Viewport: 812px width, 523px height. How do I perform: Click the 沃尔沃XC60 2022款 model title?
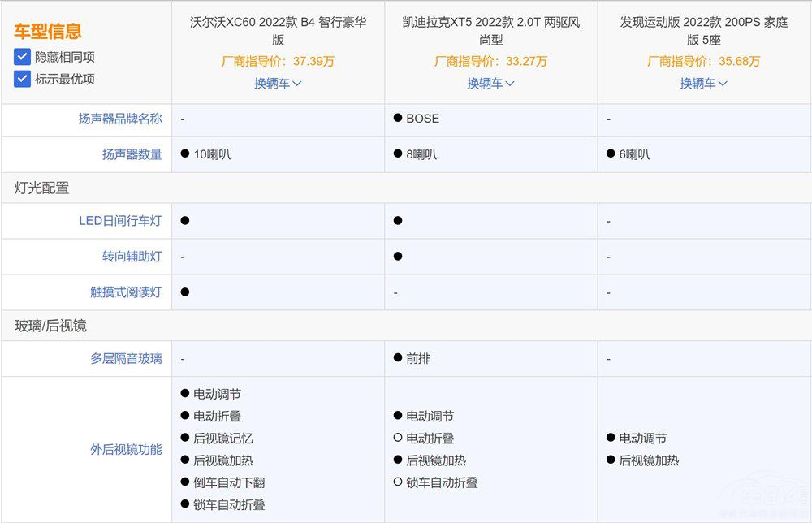[278, 31]
